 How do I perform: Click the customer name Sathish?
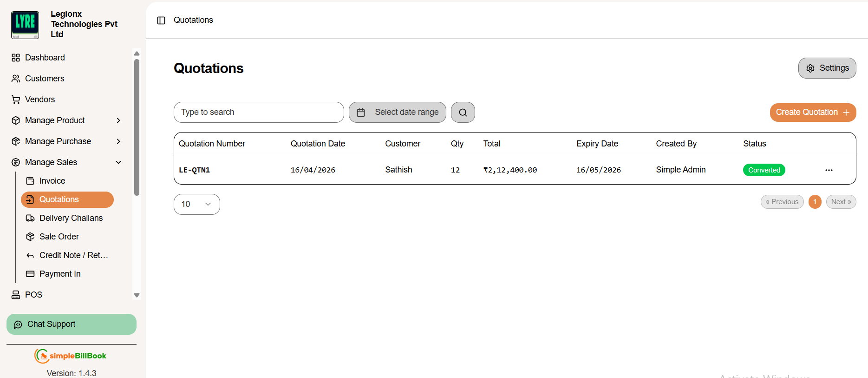(x=398, y=170)
